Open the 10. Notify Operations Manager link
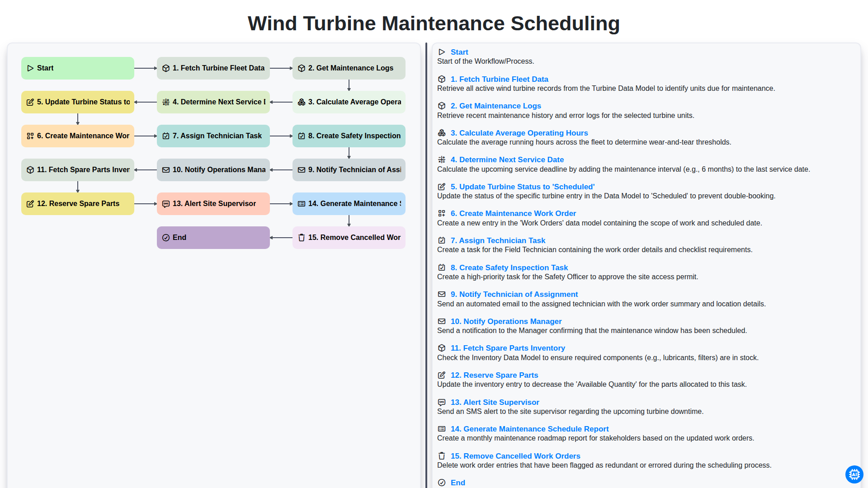Viewport: 868px width, 488px height. coord(506,321)
